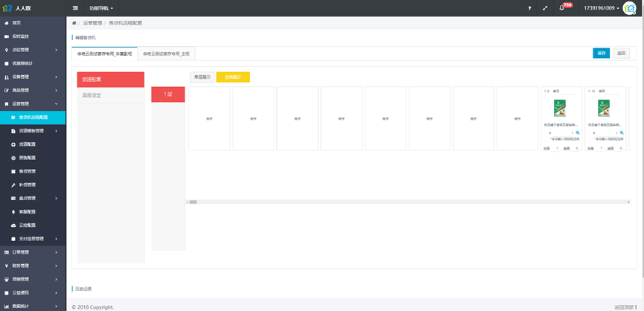Click the 优惠券统计 sidebar icon
This screenshot has width=644, height=311.
[6, 63]
